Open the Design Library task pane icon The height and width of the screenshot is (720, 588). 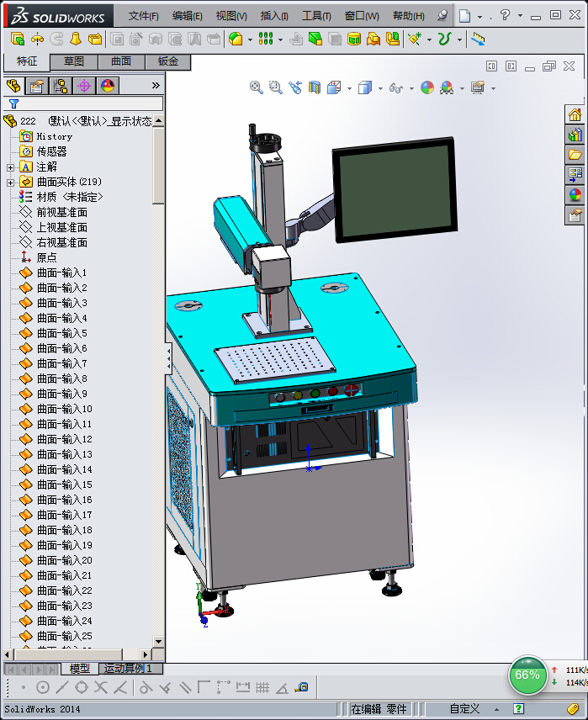point(575,135)
